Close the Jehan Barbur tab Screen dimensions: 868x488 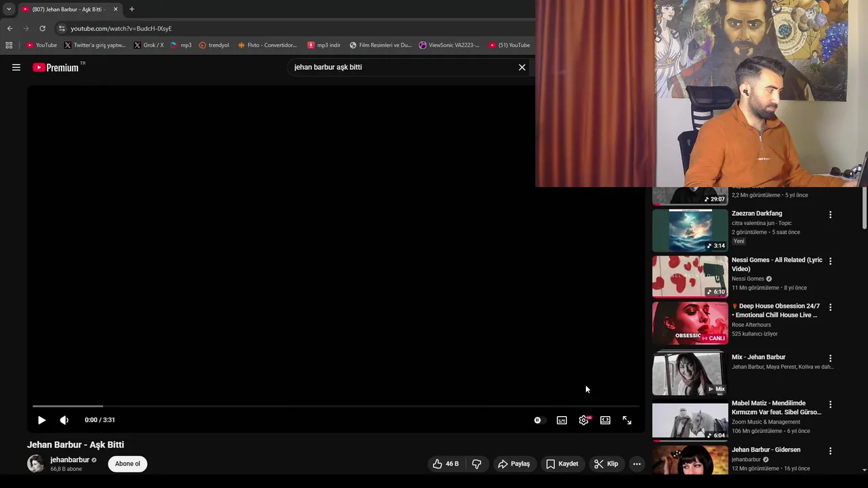[115, 9]
